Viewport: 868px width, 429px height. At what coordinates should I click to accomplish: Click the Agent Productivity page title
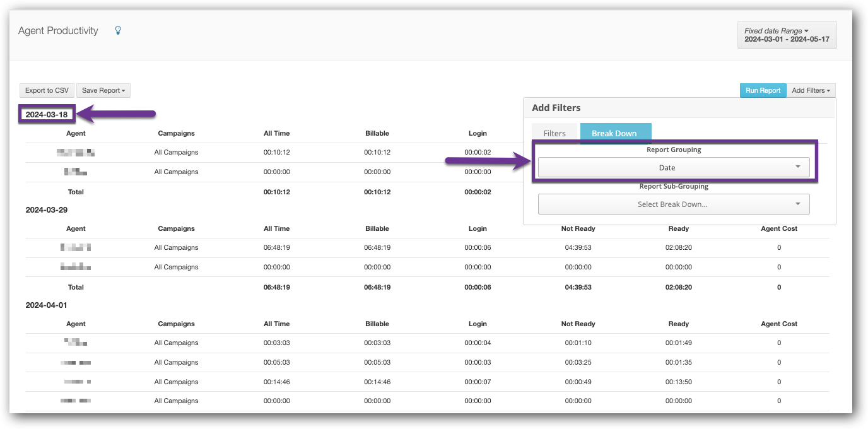58,30
